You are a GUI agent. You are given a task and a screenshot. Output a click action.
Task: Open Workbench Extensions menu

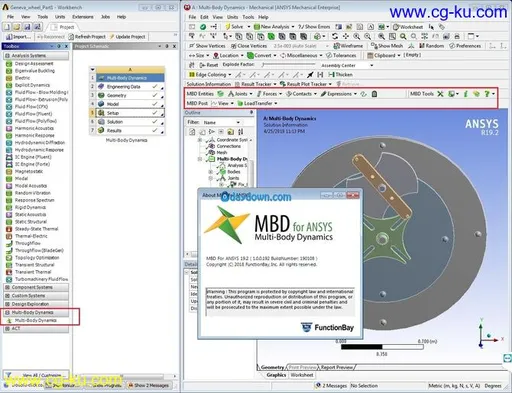pyautogui.click(x=83, y=17)
